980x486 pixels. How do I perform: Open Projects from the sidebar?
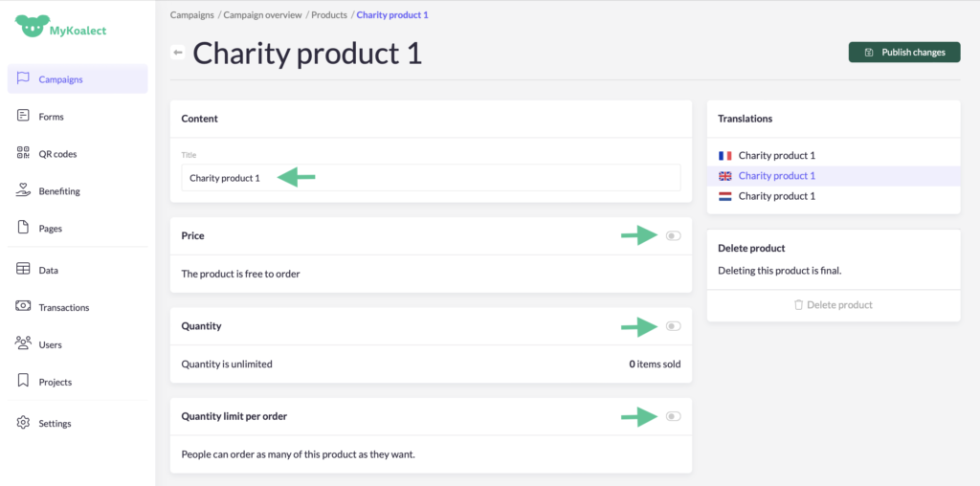55,382
